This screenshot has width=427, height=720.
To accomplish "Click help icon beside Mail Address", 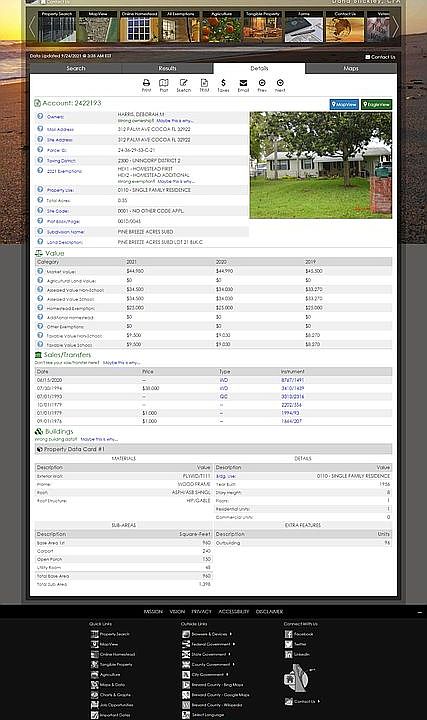I will [x=40, y=129].
